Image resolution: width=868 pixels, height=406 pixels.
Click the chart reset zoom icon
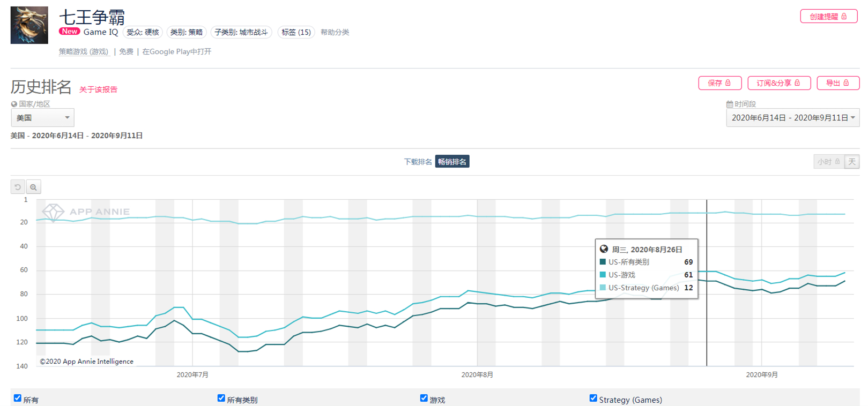[x=18, y=187]
